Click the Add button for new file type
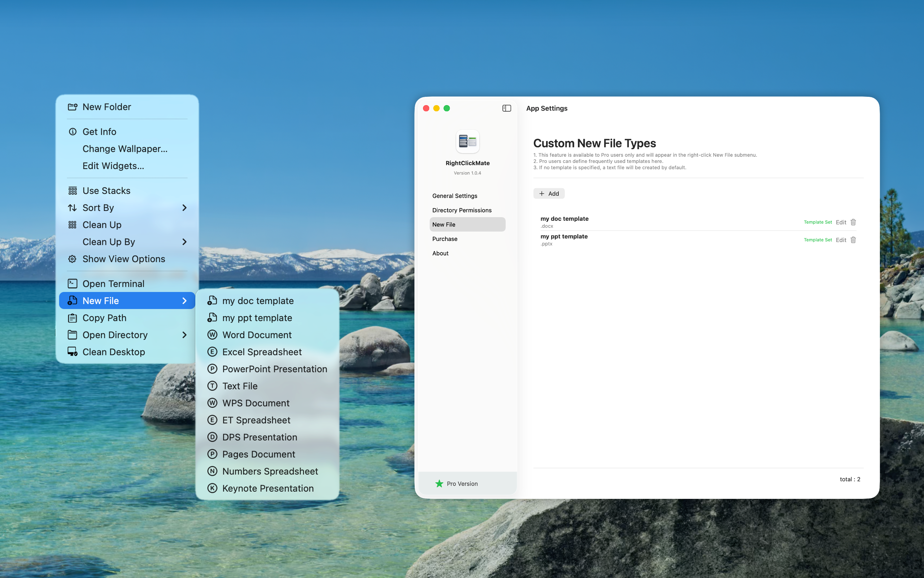This screenshot has width=924, height=578. pyautogui.click(x=549, y=193)
